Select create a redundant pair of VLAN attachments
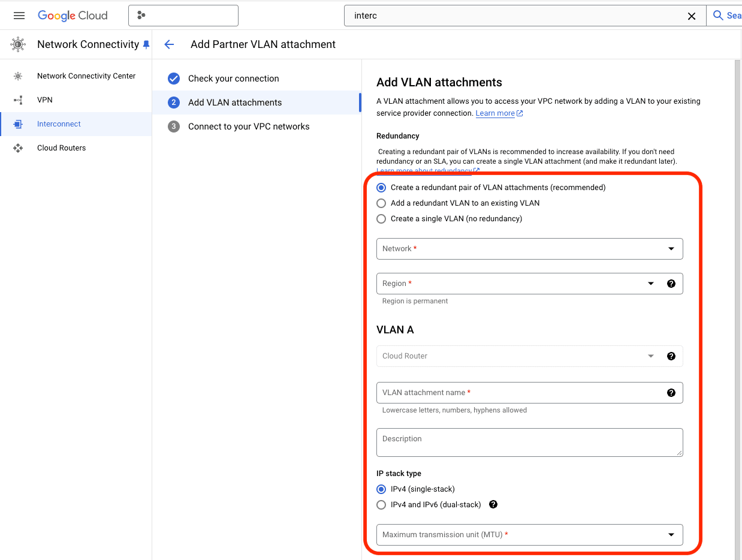 coord(381,187)
